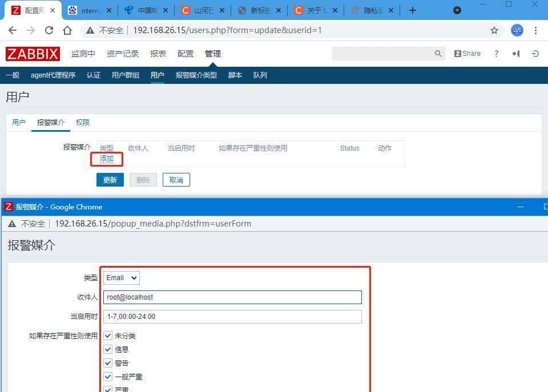Uncheck the 未分类 severity checkbox
Viewport: 548px width, 392px height.
(108, 336)
